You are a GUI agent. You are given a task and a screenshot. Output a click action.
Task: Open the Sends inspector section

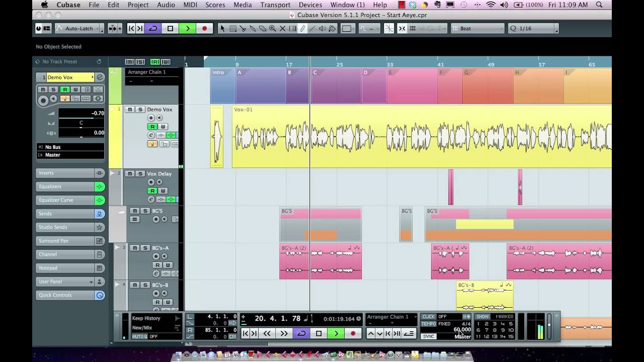point(70,214)
